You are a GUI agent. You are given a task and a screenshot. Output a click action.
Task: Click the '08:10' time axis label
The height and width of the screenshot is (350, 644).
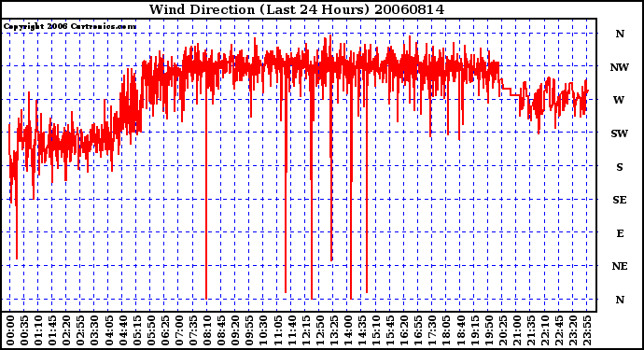[x=207, y=330]
